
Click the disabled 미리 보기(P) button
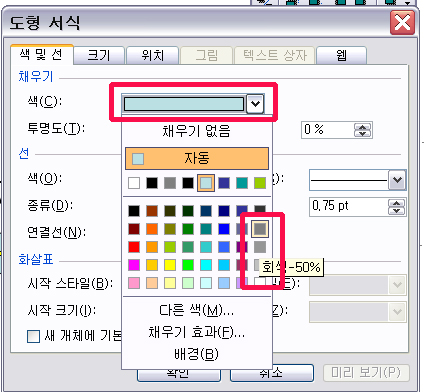(x=366, y=373)
